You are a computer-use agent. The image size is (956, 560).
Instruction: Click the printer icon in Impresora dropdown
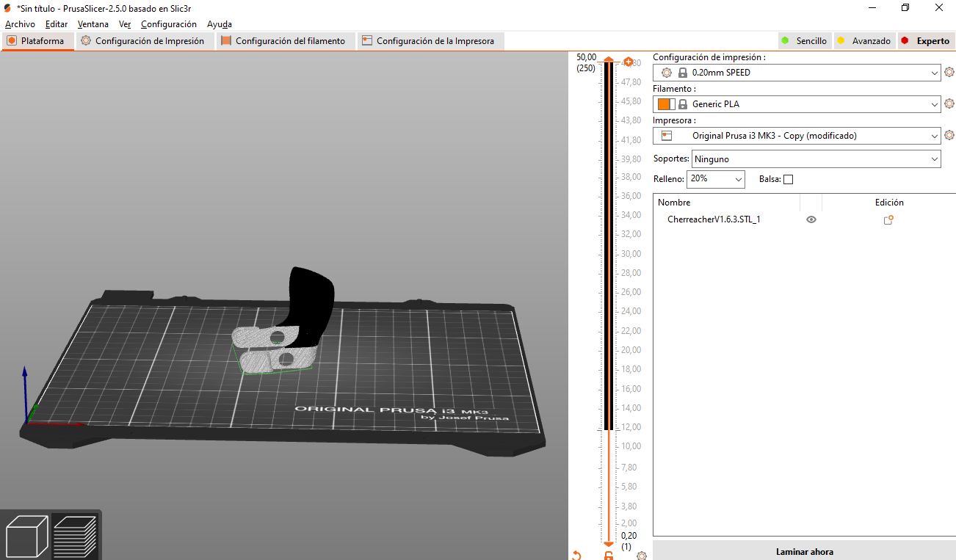(667, 136)
